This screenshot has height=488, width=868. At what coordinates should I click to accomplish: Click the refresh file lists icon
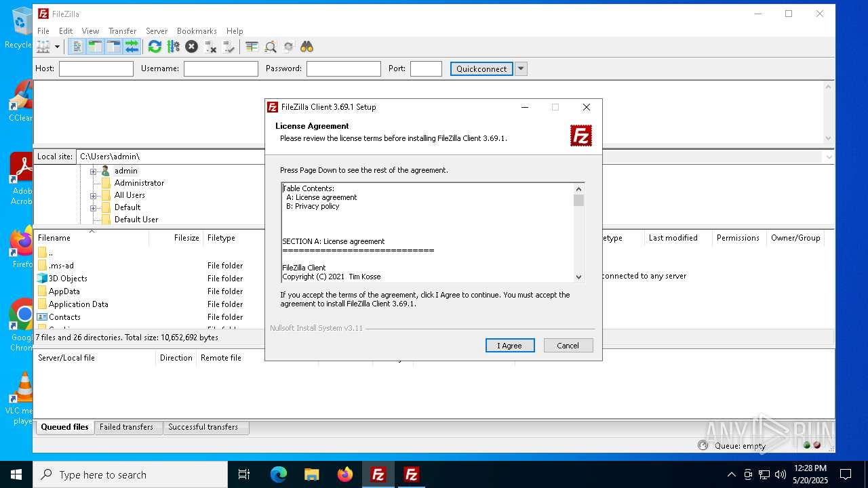pos(155,47)
